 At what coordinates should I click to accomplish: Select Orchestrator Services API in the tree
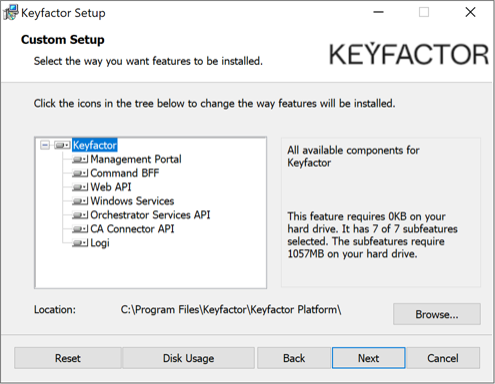click(150, 215)
